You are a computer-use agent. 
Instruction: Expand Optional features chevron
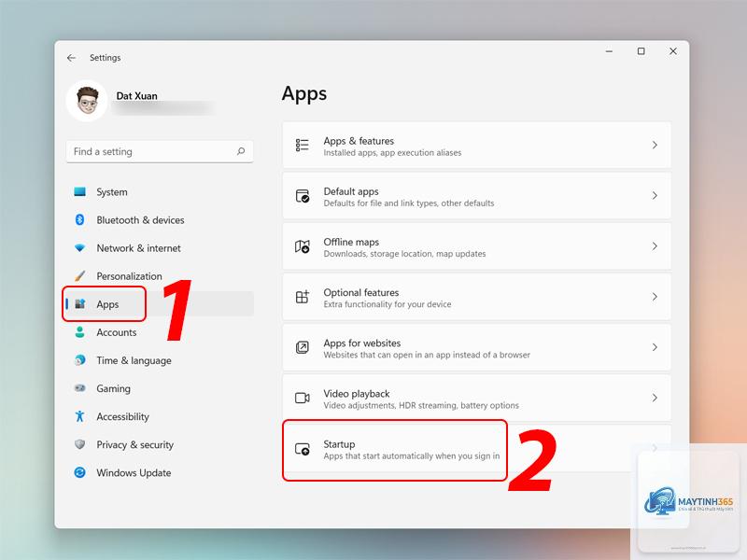point(655,297)
